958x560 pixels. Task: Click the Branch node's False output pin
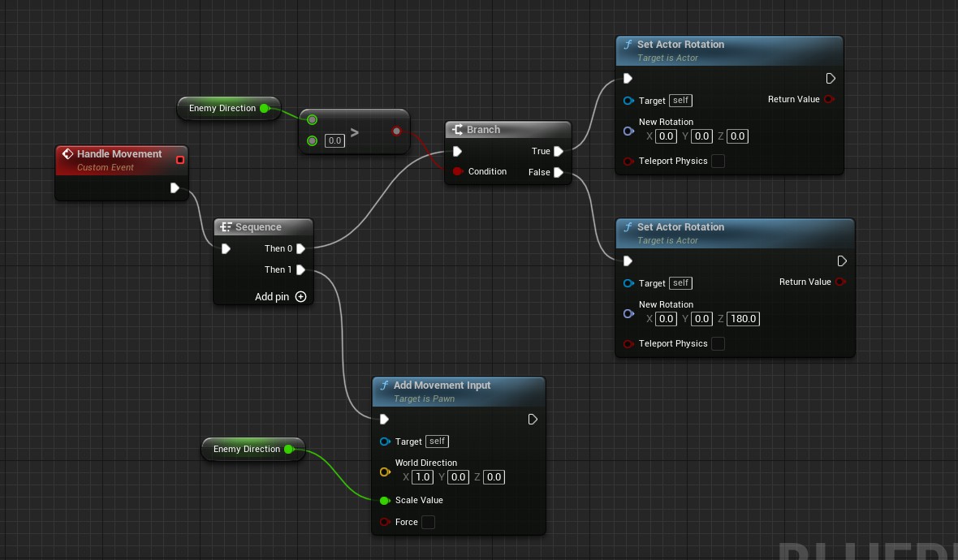click(559, 172)
